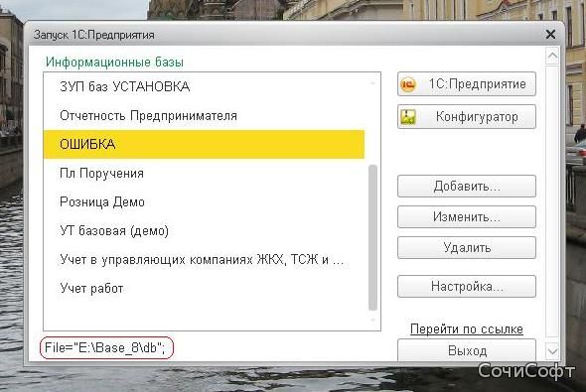Click the Изменить... button
The width and height of the screenshot is (586, 392).
coord(467,217)
